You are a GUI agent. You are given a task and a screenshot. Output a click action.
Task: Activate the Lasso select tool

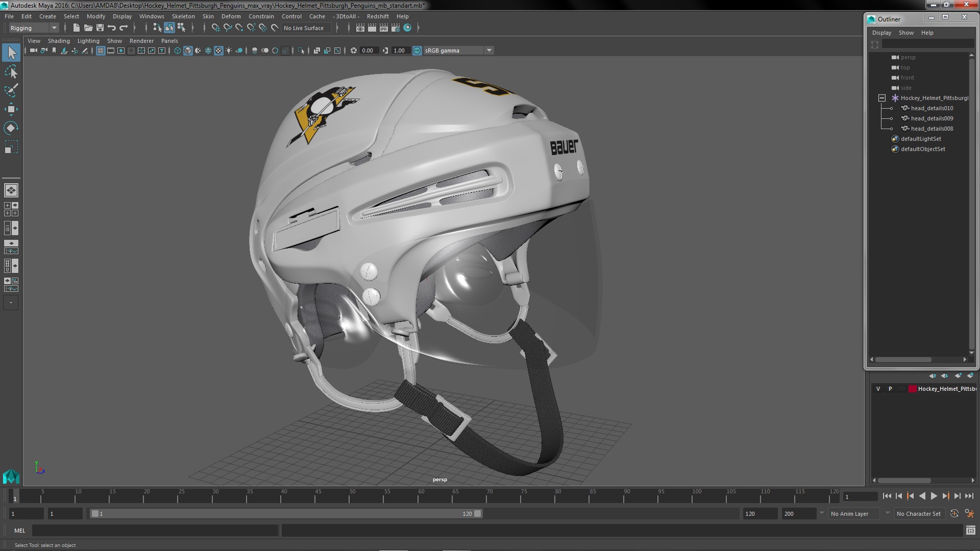pyautogui.click(x=11, y=71)
